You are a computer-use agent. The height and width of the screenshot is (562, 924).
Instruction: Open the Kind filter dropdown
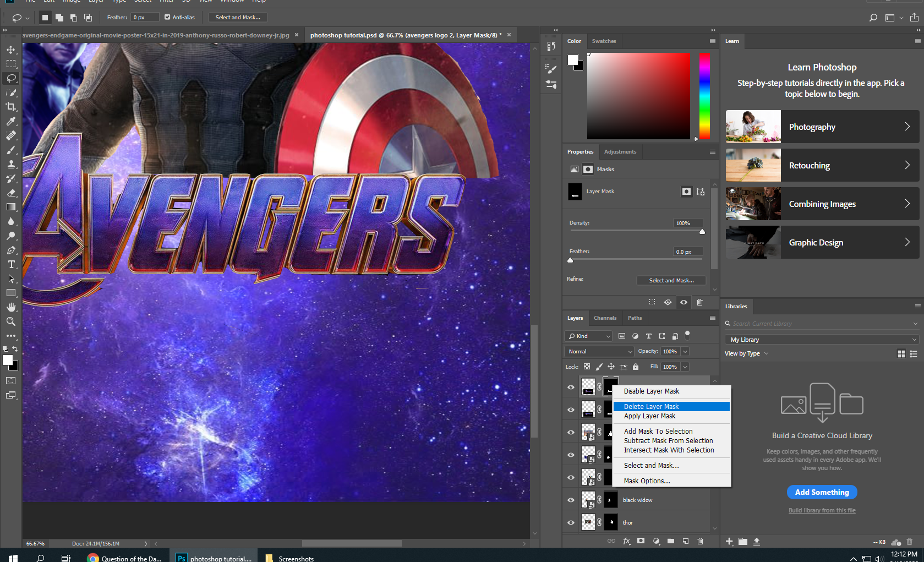(588, 336)
